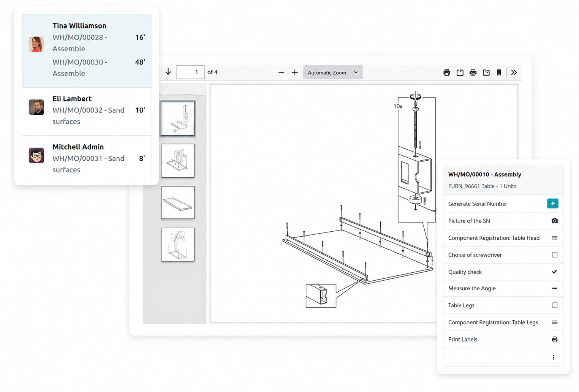Click camera icon for Picture of the SN
Viewport: 579px width, 392px height.
555,221
